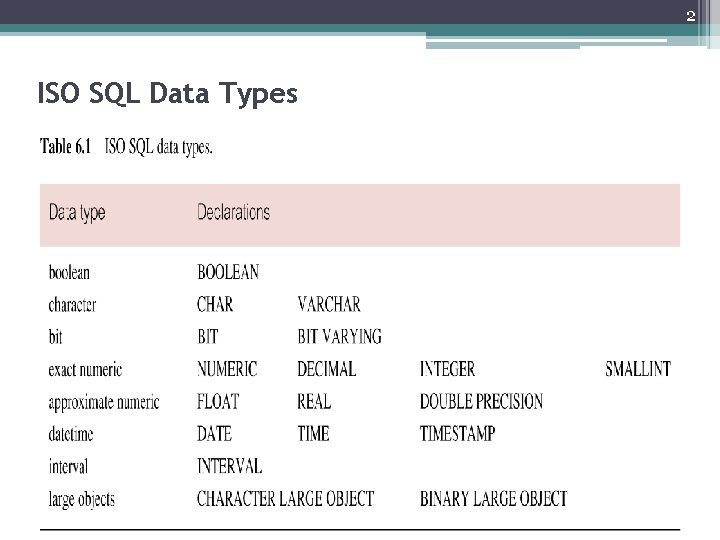Click the approximate numeric row label

(x=104, y=402)
